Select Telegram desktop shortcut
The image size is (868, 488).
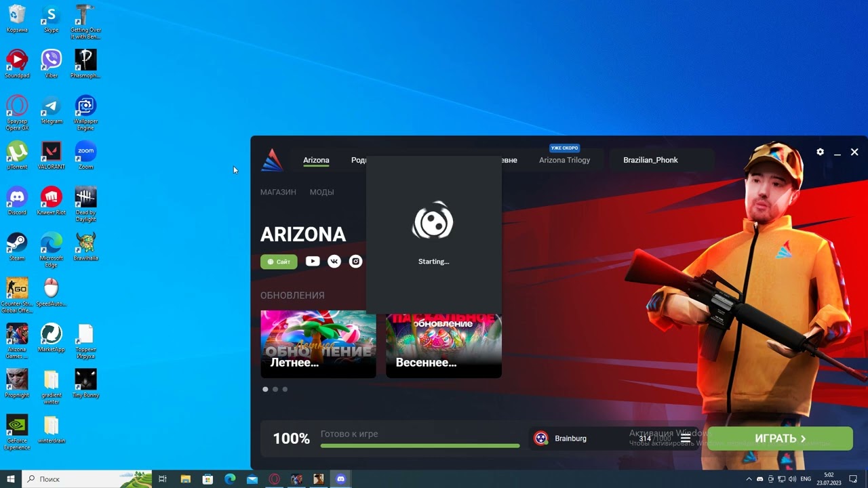[x=51, y=110]
